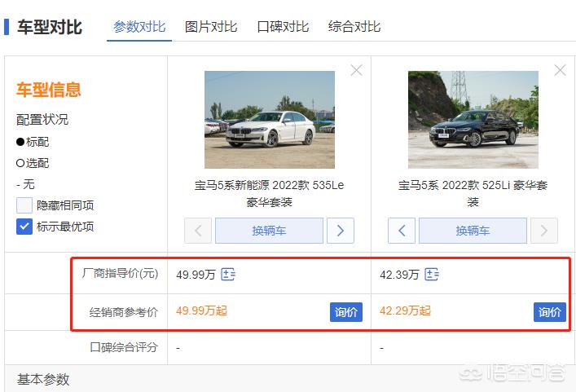This screenshot has height=392, width=576.
Task: Click the 口碑综合评分 row label
Action: 124,347
